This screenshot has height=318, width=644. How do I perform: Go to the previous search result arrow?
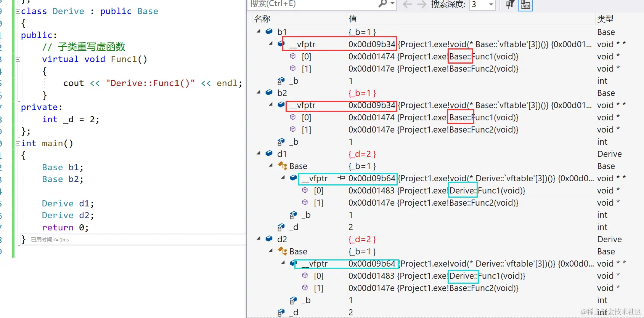(407, 4)
